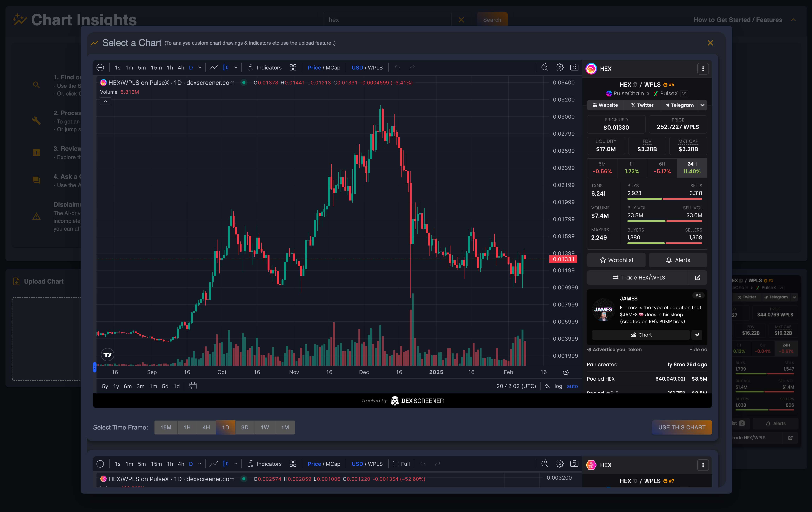Switch the price scale to log
Screen dimensions: 812x512
(558, 386)
